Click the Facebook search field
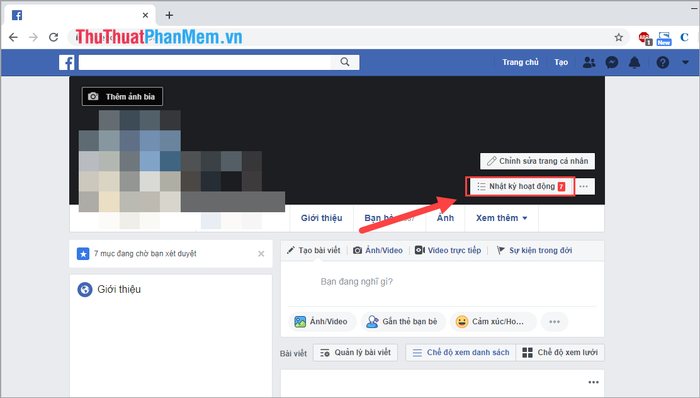 tap(204, 62)
